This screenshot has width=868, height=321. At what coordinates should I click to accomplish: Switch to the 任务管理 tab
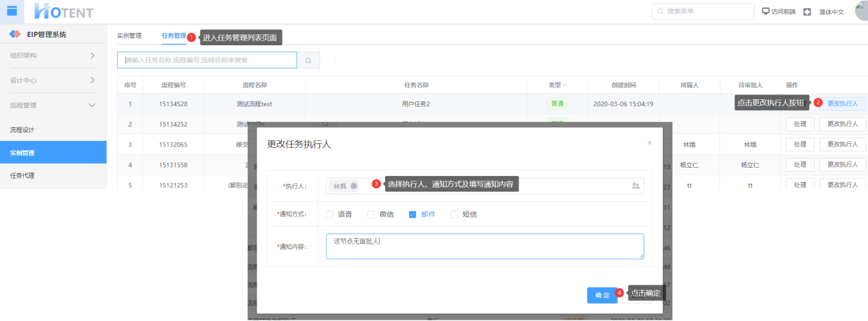click(x=174, y=36)
